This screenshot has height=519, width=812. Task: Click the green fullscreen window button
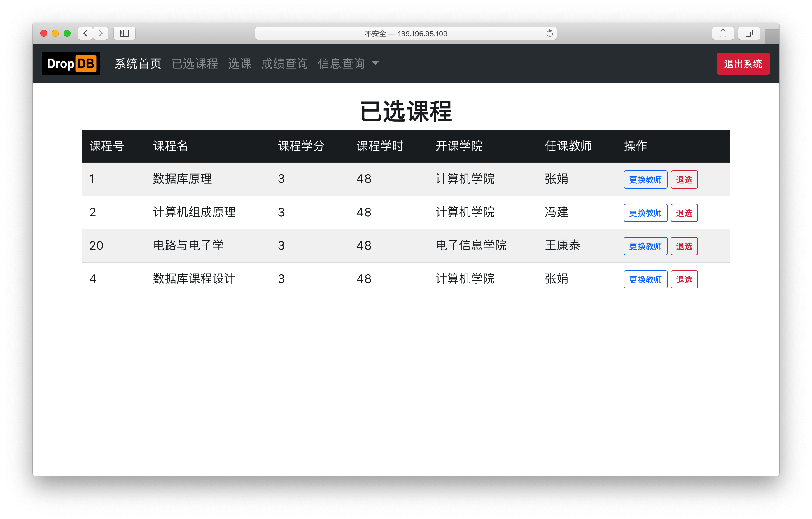click(67, 33)
